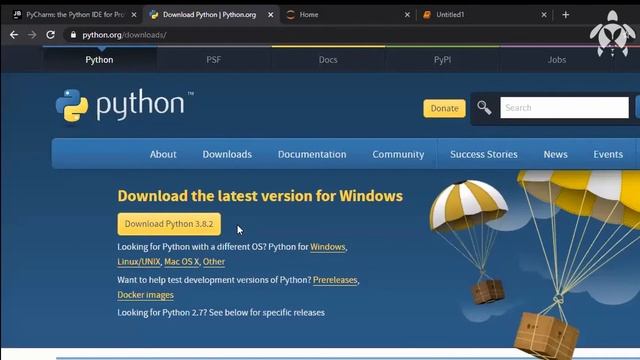Open the Success Stories menu
The height and width of the screenshot is (360, 640).
[x=484, y=154]
